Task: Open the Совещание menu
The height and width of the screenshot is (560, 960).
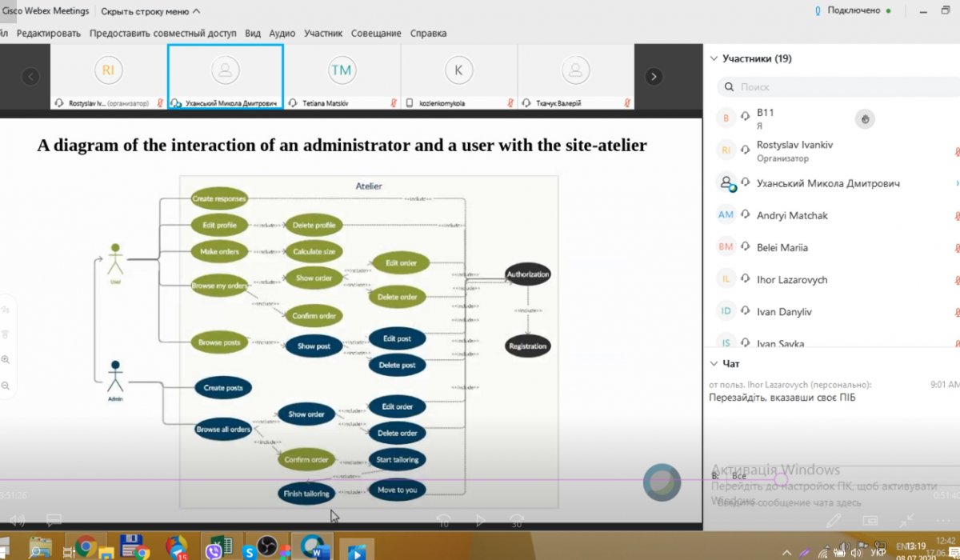Action: pos(376,34)
